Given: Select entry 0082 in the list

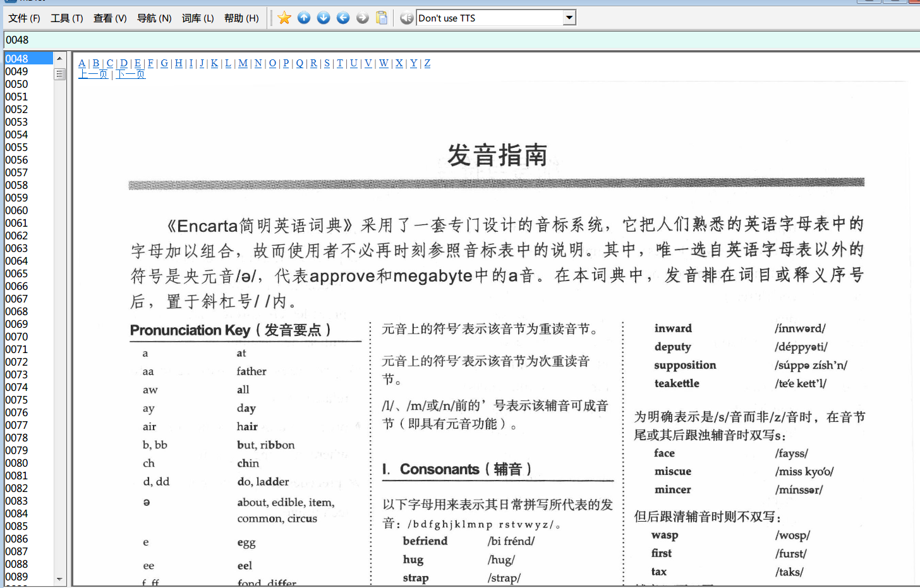Looking at the screenshot, I should pos(28,488).
